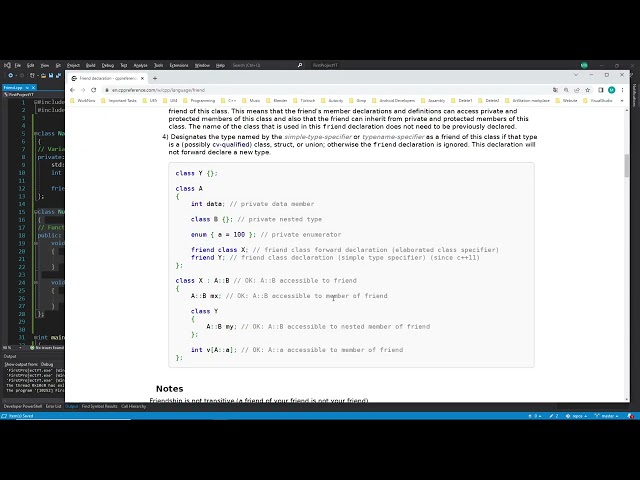Open the Programming bookmarks folder
640x480 pixels.
pos(199,100)
